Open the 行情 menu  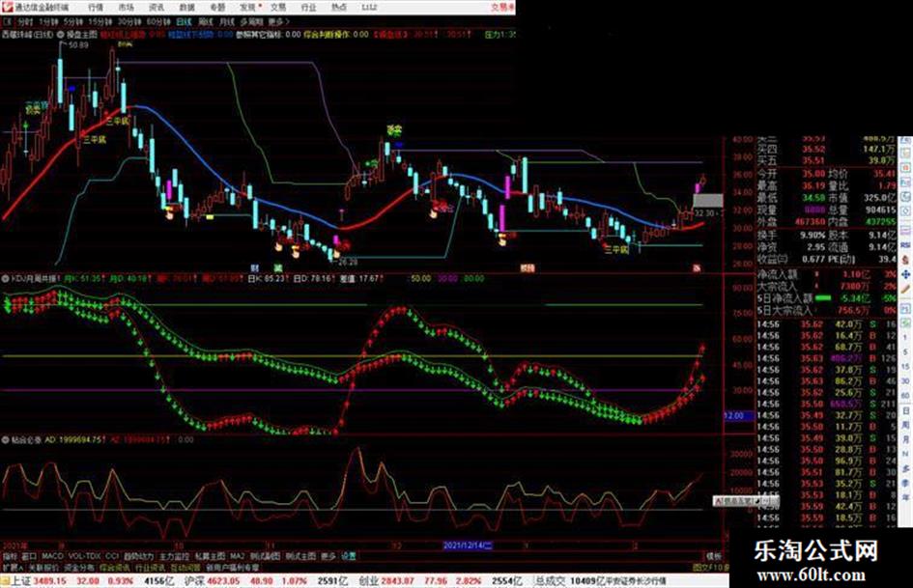pos(96,7)
